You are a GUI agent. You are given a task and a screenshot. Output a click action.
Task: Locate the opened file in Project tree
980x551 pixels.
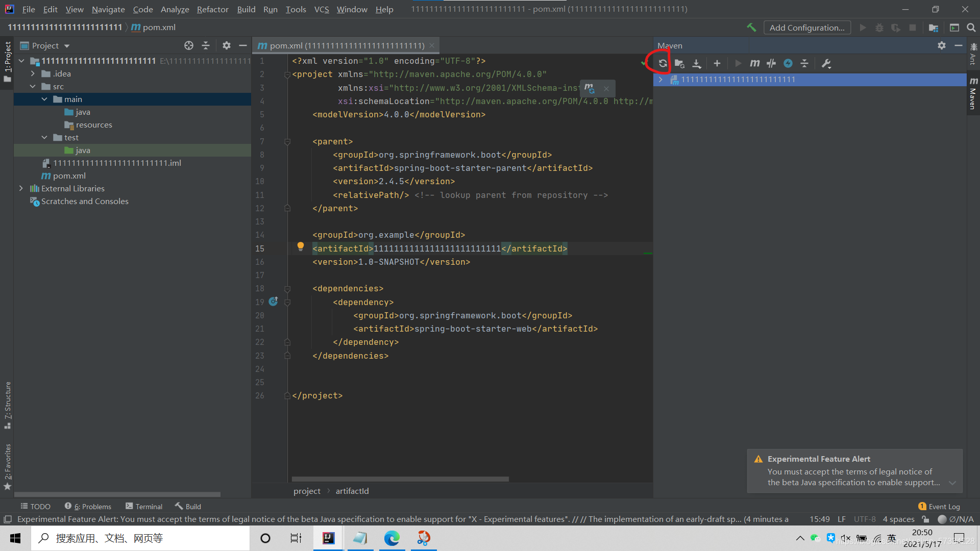189,45
